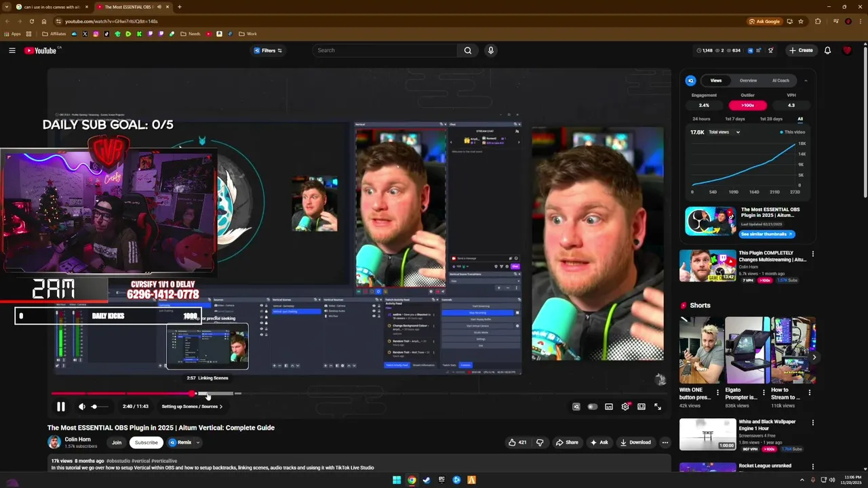Open 'This Plugin COMPLETELY Changes Multistreaming' thumbnail

(x=707, y=265)
